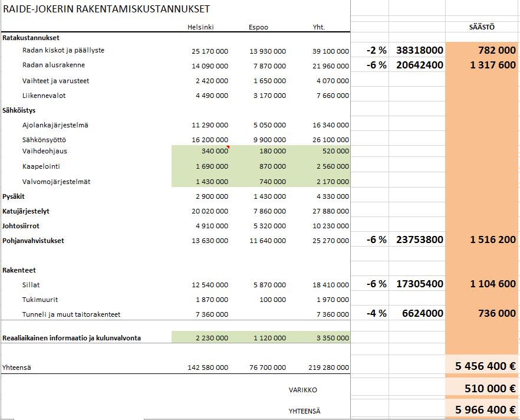This screenshot has width=520, height=420.
Task: Click the savings value '782 000'
Action: click(497, 50)
